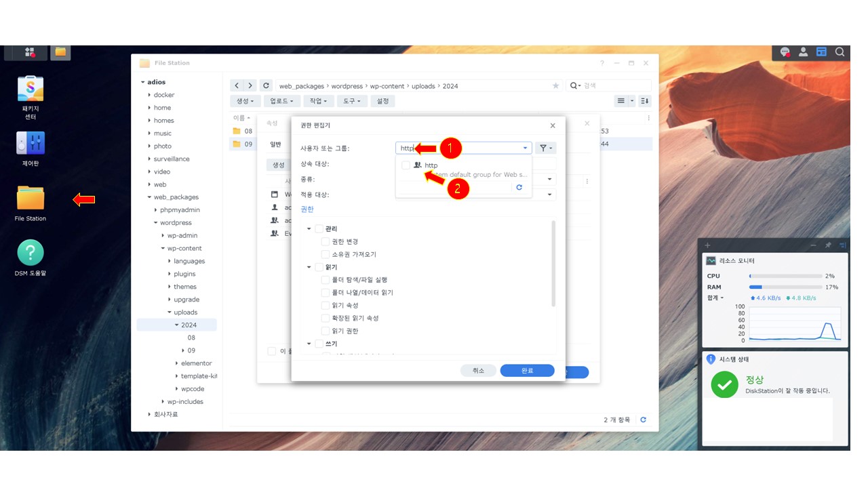Screen dimensions: 868x488
Task: Open the 도구 menu
Action: pyautogui.click(x=352, y=101)
